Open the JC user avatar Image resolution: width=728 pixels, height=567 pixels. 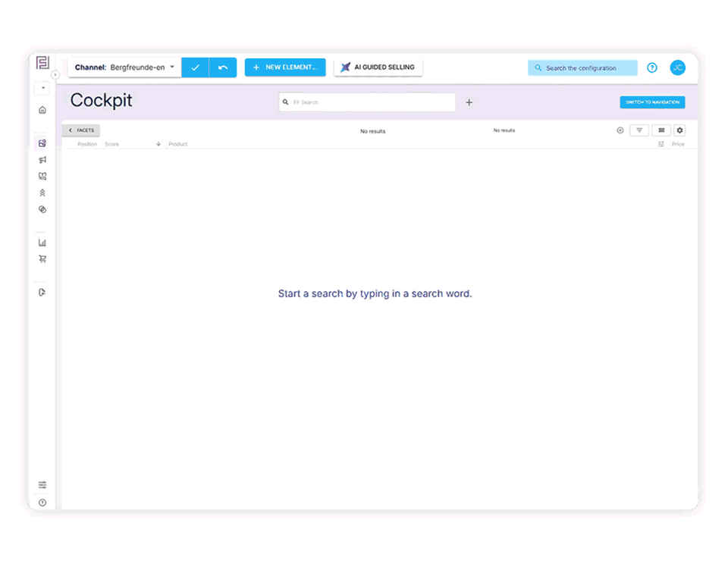[x=677, y=67]
